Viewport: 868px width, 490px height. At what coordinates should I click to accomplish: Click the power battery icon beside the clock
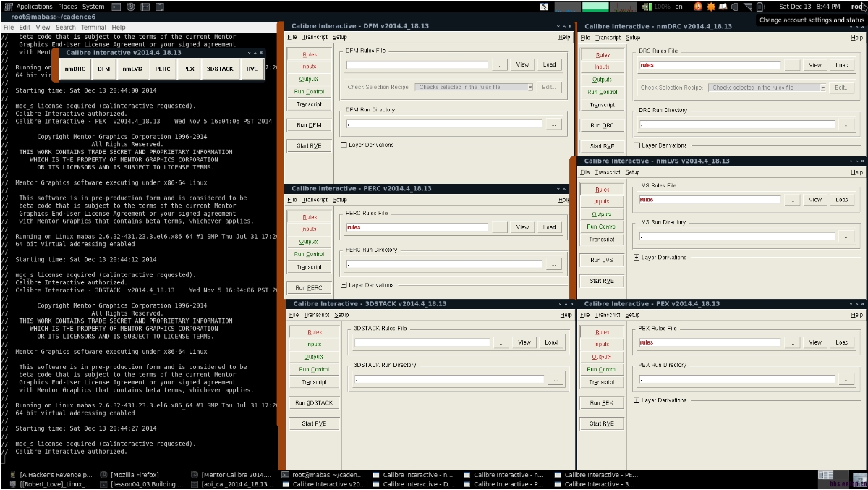[x=761, y=7]
